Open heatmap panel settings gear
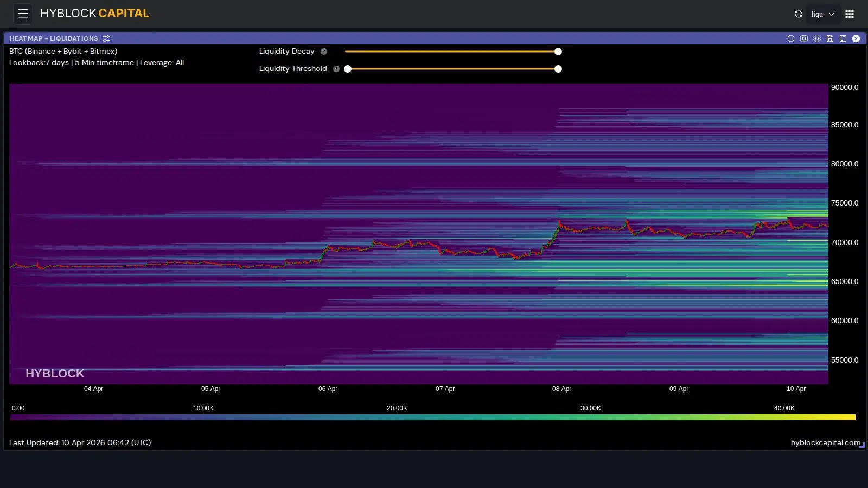This screenshot has height=488, width=868. pos(816,38)
